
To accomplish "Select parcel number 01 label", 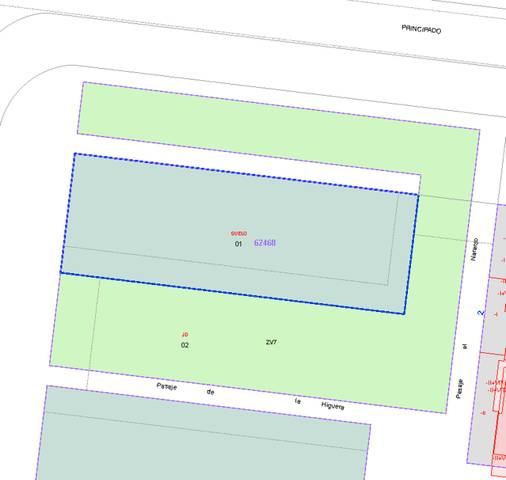I will 238,244.
